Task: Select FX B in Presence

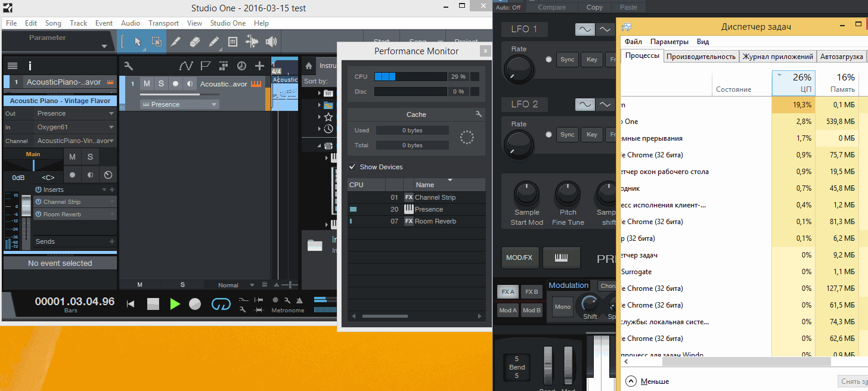Action: click(531, 292)
